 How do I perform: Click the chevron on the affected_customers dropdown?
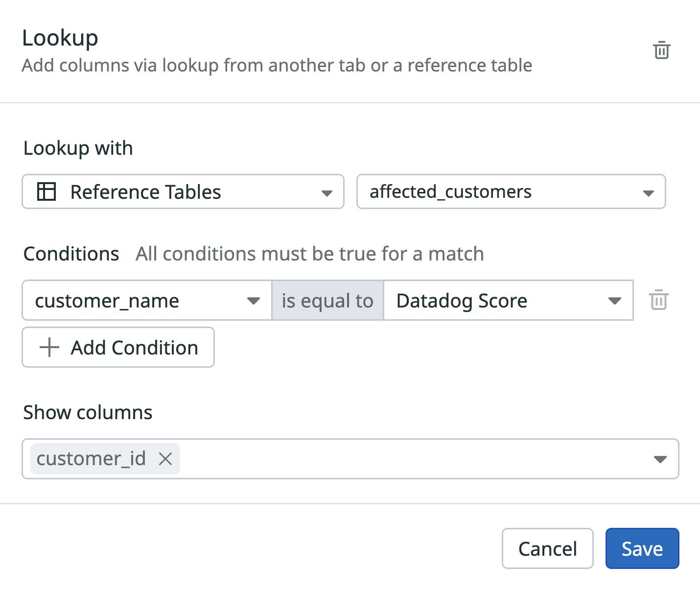pyautogui.click(x=647, y=192)
